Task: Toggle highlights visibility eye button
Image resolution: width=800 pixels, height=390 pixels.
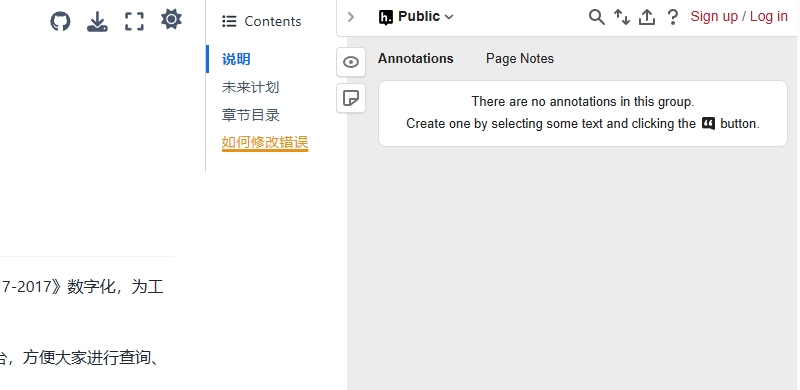Action: [351, 62]
